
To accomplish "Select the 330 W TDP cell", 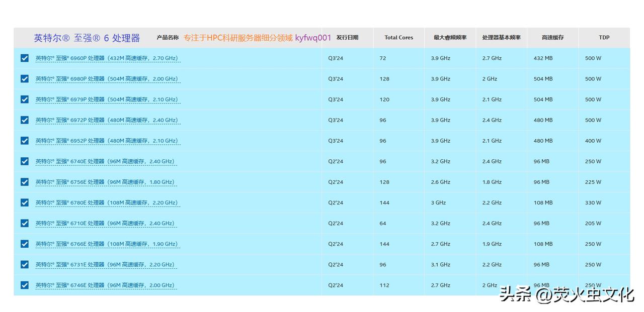I will tap(593, 202).
